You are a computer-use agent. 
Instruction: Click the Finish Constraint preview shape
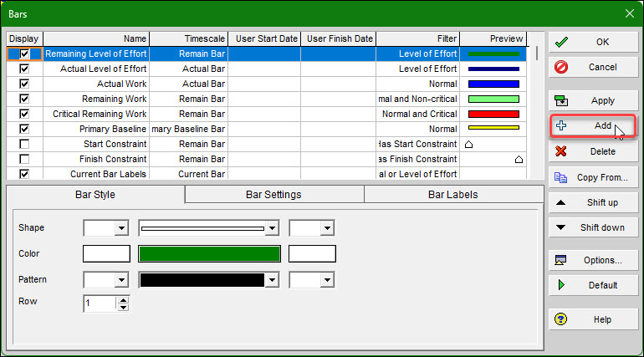point(519,159)
